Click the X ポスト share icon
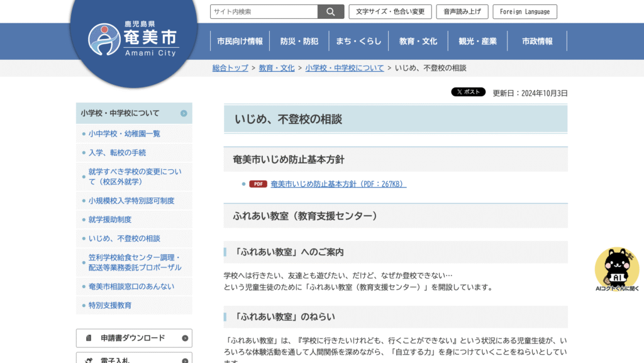This screenshot has height=363, width=644. point(468,91)
